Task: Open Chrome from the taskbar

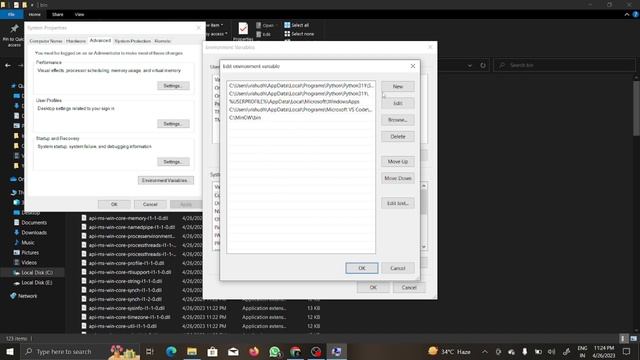Action: point(296,351)
